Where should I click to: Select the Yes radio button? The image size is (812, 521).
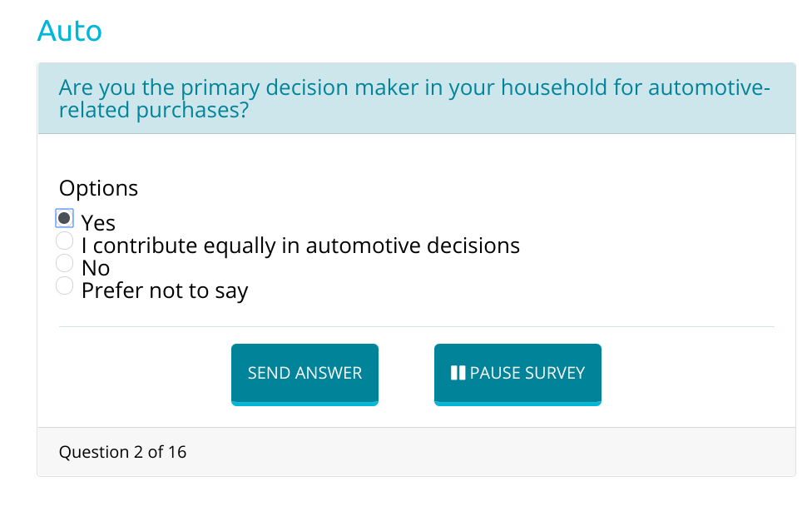click(x=64, y=218)
